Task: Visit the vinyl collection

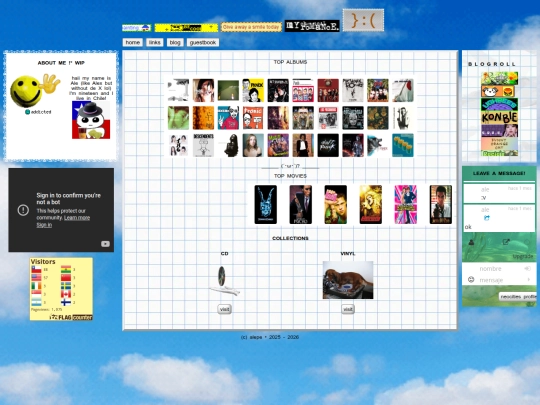Action: pos(348,309)
